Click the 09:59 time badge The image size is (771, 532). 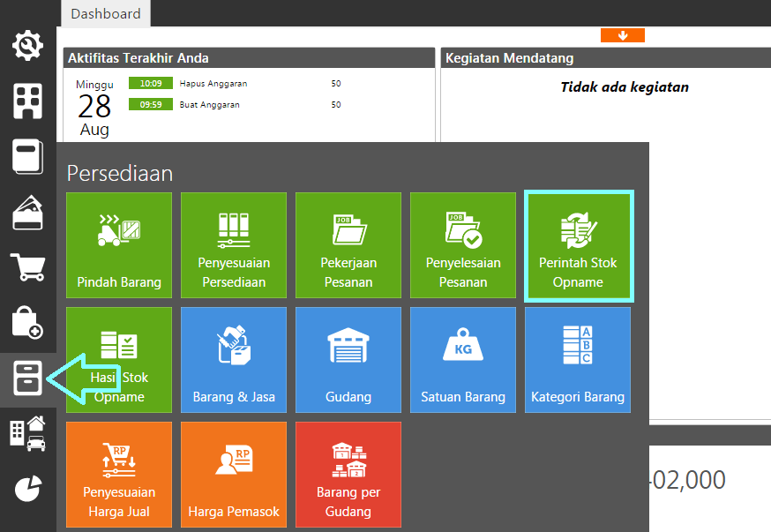pos(151,104)
